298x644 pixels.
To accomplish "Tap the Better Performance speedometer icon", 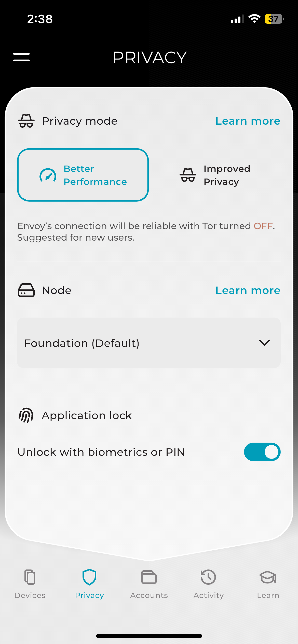I will [x=48, y=175].
